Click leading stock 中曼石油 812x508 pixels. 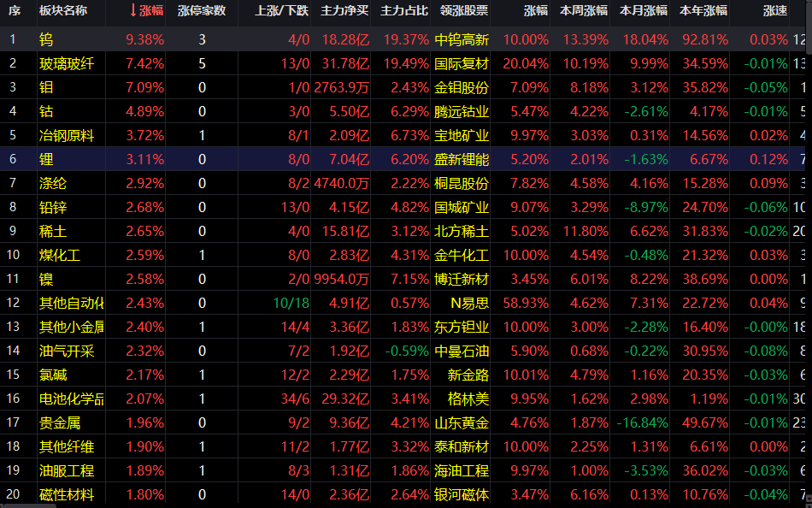pyautogui.click(x=462, y=351)
